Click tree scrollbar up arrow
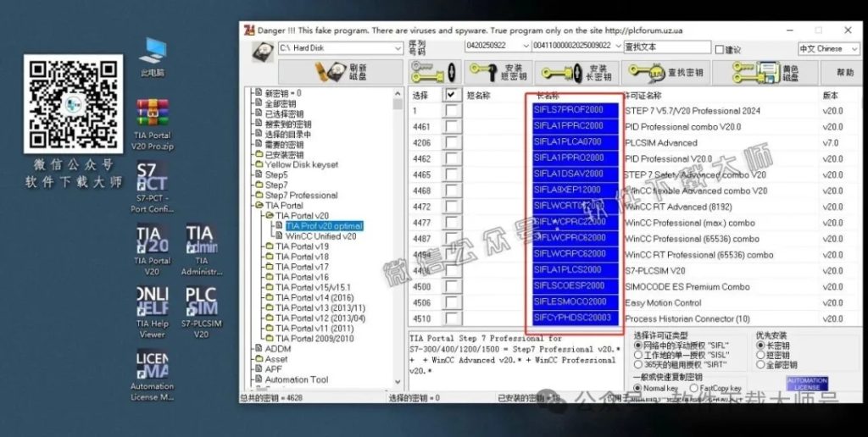This screenshot has height=437, width=868. click(398, 93)
